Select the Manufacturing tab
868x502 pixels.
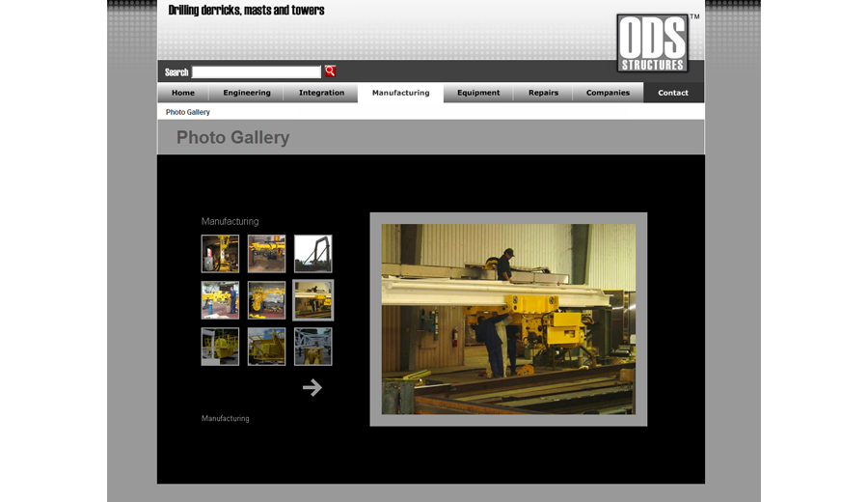[400, 93]
